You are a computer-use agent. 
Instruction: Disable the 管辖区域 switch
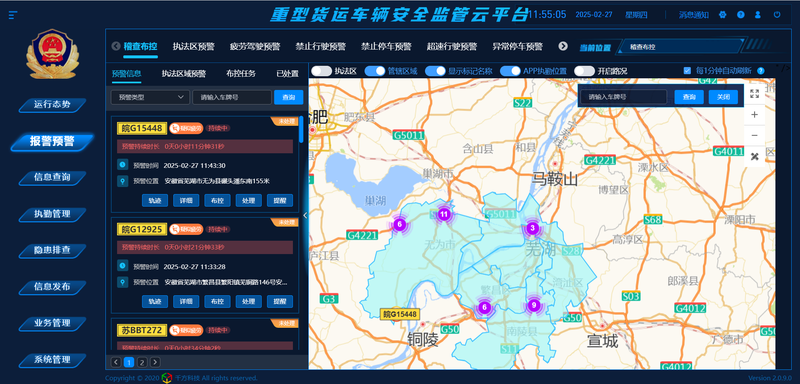pos(375,71)
